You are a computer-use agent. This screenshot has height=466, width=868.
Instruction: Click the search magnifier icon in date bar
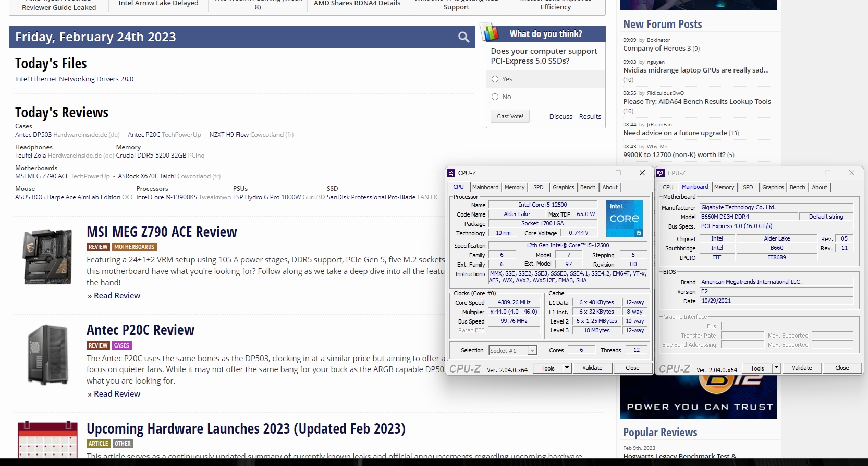(x=463, y=37)
